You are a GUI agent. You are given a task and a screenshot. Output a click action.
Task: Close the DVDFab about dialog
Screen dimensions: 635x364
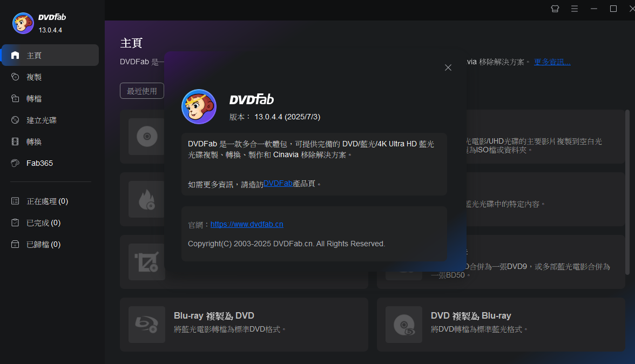coord(448,68)
